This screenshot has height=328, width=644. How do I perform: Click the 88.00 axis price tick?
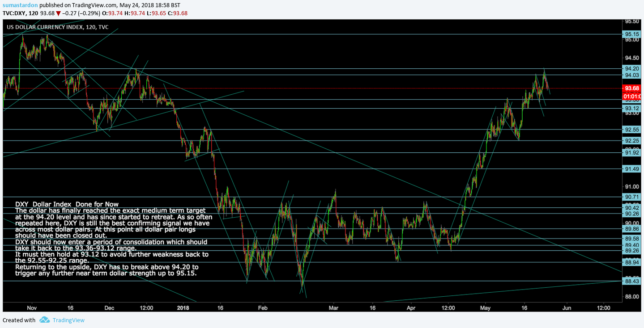(632, 297)
